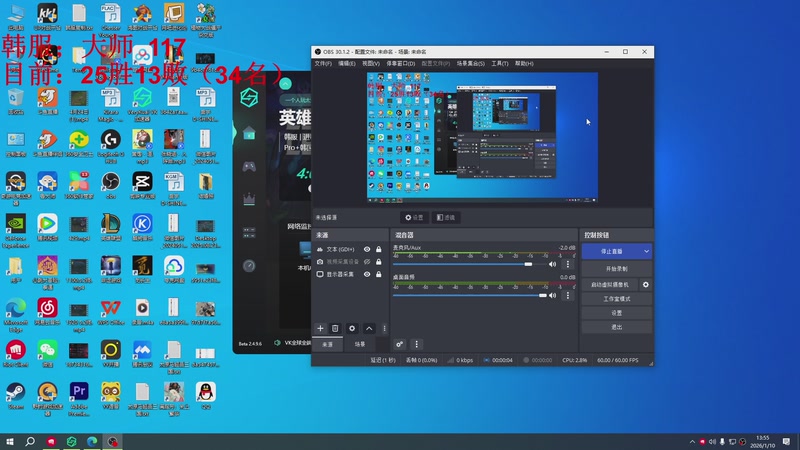Click 启动虚拟摄像机 button
Screen dimensions: 800x450
(610, 285)
